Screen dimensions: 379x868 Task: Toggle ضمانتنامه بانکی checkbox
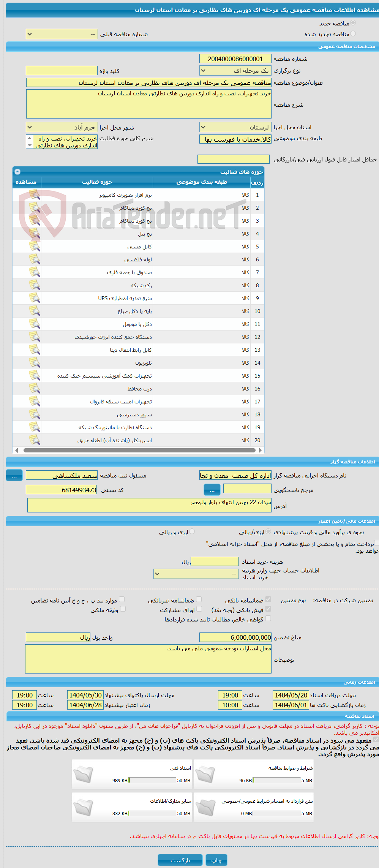point(268,599)
